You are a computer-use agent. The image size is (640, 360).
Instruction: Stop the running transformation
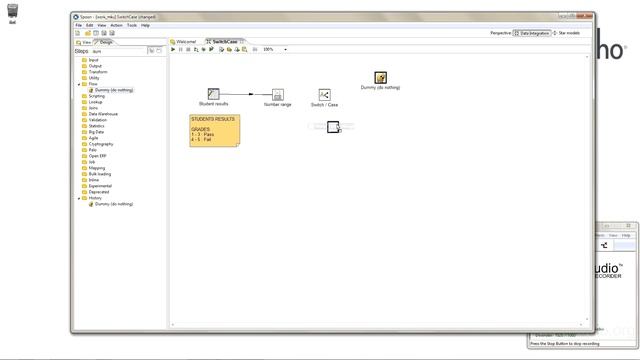(x=188, y=49)
